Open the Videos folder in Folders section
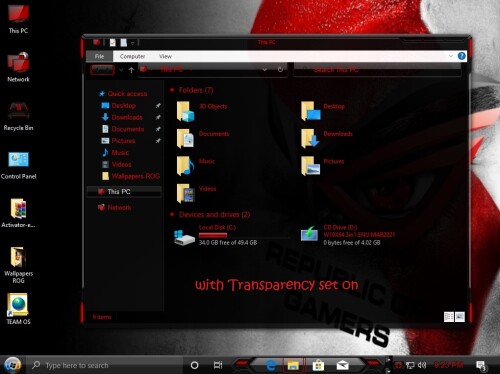The width and height of the screenshot is (500, 374). pos(185,193)
